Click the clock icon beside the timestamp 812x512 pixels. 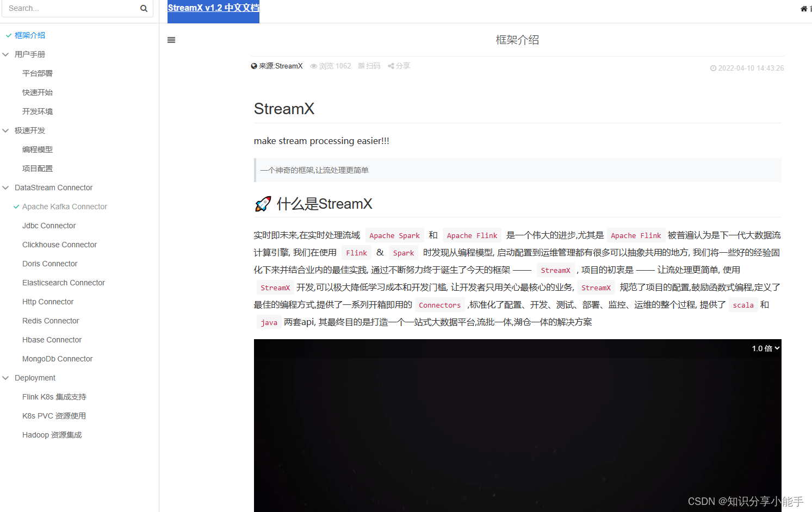point(713,68)
